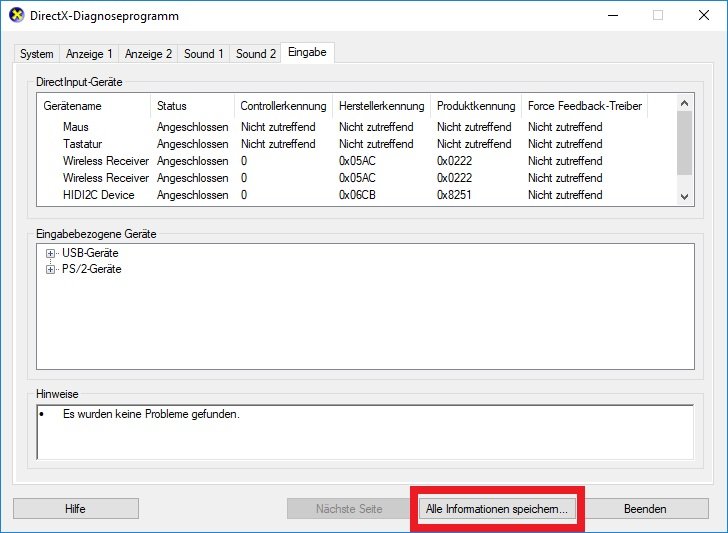This screenshot has height=533, width=728.
Task: Click product ID 0x8251 cell
Action: point(454,195)
